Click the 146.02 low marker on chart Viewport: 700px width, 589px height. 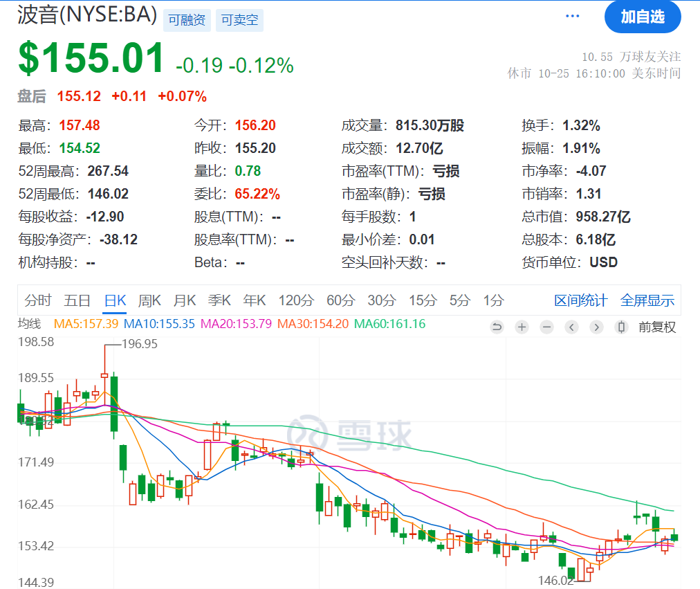556,581
